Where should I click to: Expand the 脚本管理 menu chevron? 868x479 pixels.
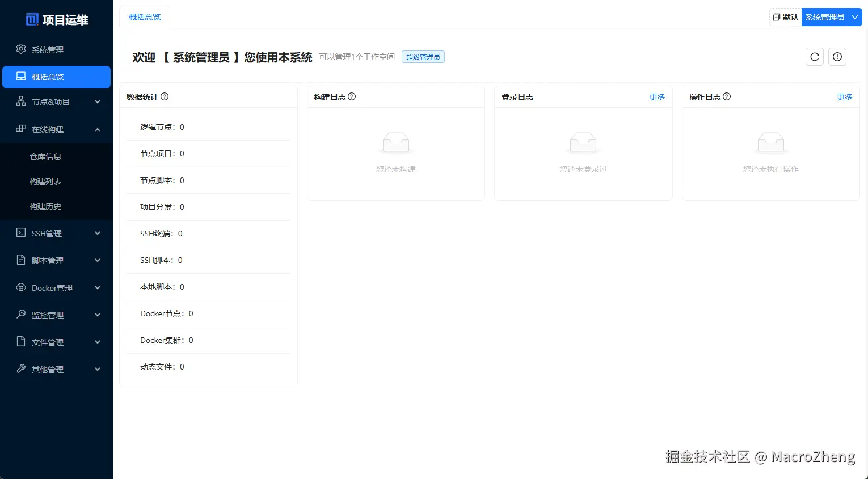click(98, 261)
